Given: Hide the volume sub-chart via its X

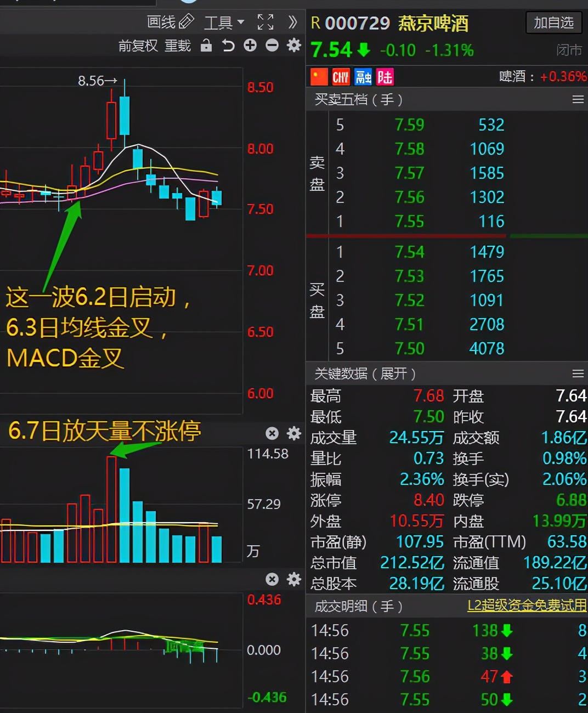Looking at the screenshot, I should 272,433.
